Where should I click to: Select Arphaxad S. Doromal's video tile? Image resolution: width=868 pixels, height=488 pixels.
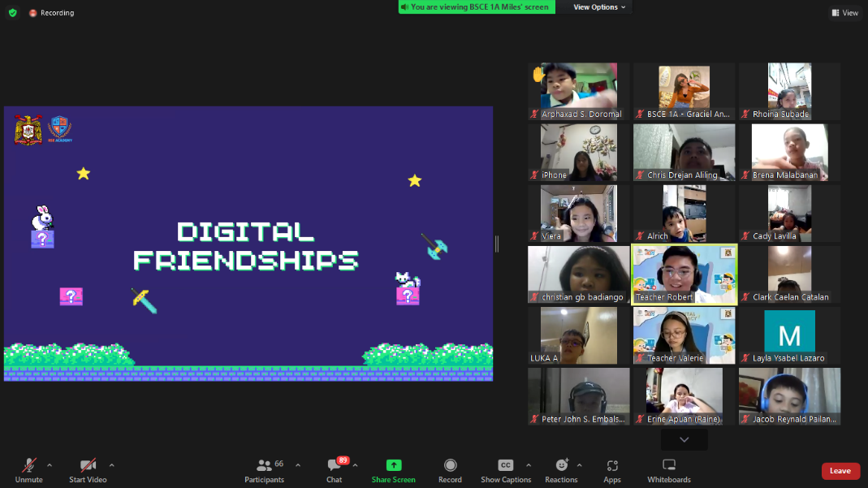[x=578, y=91]
